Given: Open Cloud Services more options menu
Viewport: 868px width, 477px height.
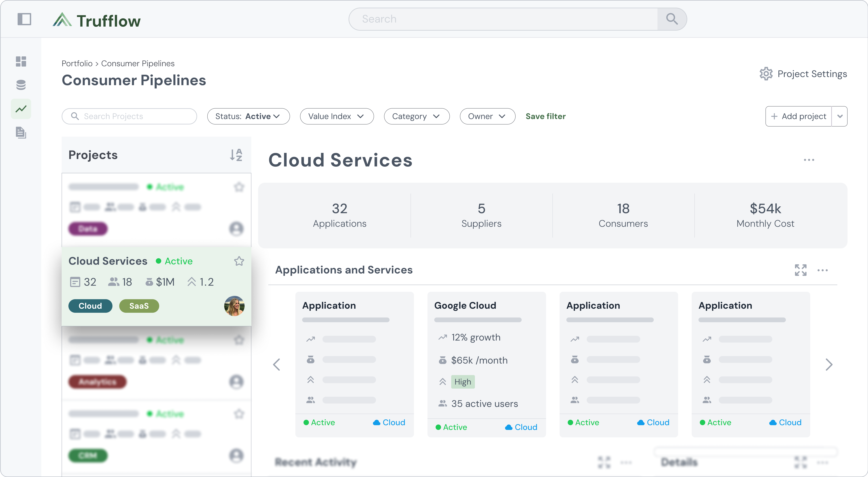Looking at the screenshot, I should (x=809, y=160).
